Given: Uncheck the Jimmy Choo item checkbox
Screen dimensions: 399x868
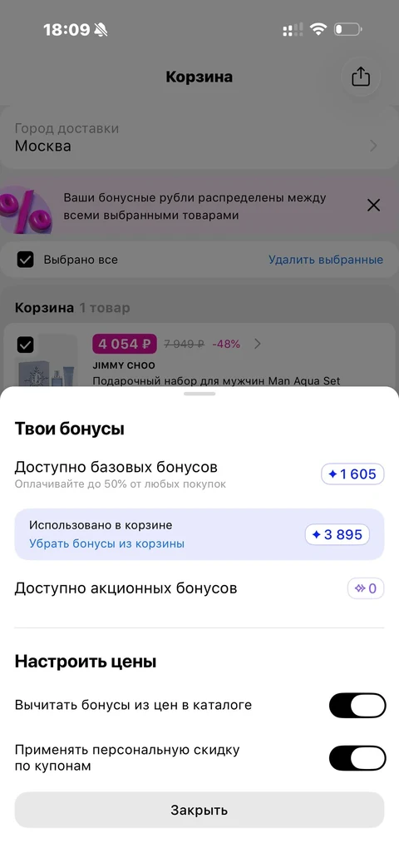Looking at the screenshot, I should pyautogui.click(x=26, y=345).
